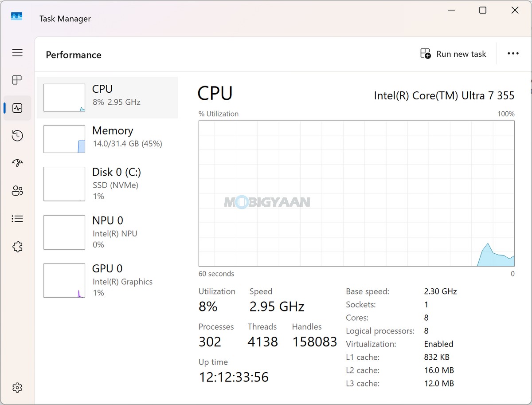This screenshot has width=532, height=405.
Task: Click the Task Manager app icon in title bar
Action: 17,16
